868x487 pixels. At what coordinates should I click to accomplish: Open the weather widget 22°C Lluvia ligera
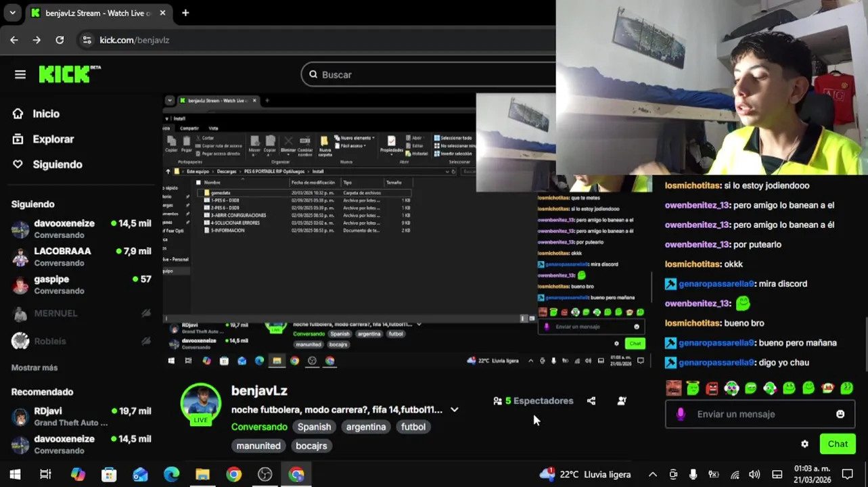coord(585,474)
